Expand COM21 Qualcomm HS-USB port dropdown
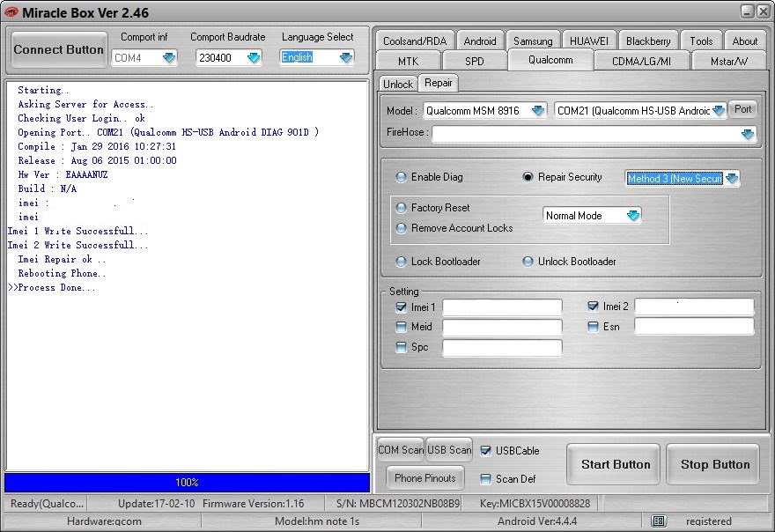Screen dimensions: 775x532 (x=720, y=111)
